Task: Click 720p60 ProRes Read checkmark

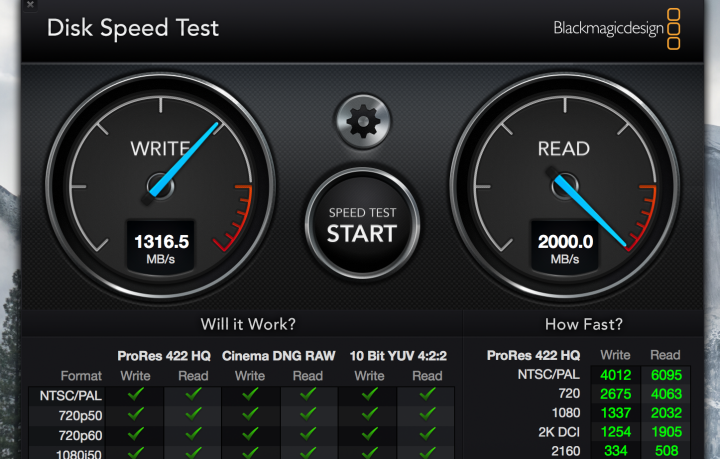Action: [x=193, y=433]
